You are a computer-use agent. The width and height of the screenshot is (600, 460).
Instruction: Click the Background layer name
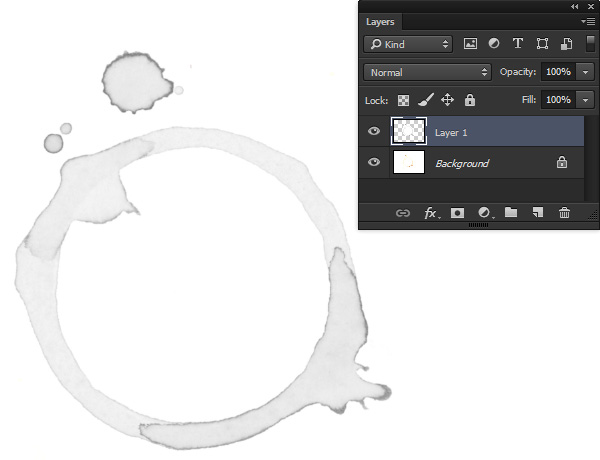coord(462,163)
